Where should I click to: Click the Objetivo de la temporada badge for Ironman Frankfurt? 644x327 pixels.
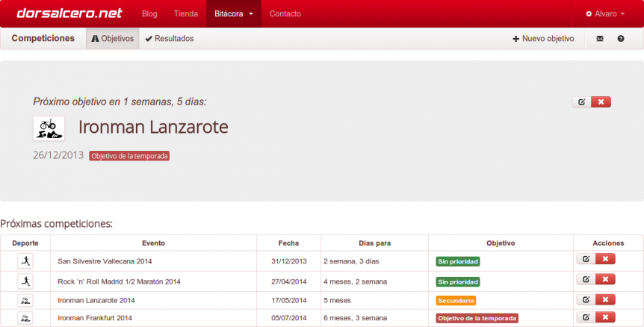point(477,318)
